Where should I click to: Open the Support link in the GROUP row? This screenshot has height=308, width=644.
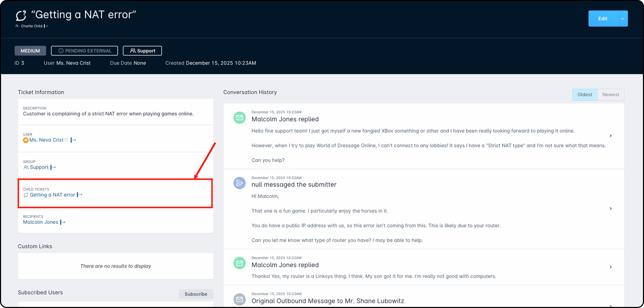tap(39, 167)
